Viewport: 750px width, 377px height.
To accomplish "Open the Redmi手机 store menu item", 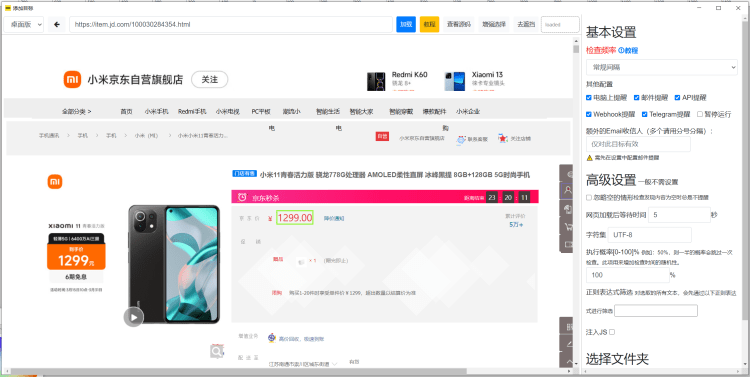I will 192,111.
